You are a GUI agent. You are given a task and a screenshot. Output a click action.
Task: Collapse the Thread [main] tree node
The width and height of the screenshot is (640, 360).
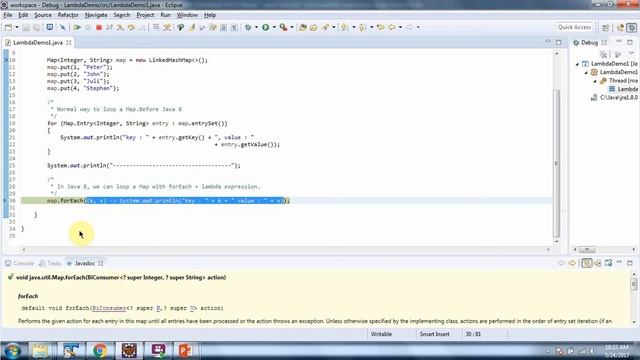click(595, 81)
